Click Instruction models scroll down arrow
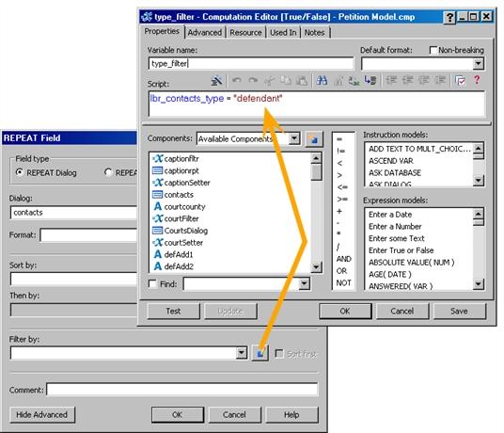This screenshot has height=433, width=504. [x=479, y=180]
